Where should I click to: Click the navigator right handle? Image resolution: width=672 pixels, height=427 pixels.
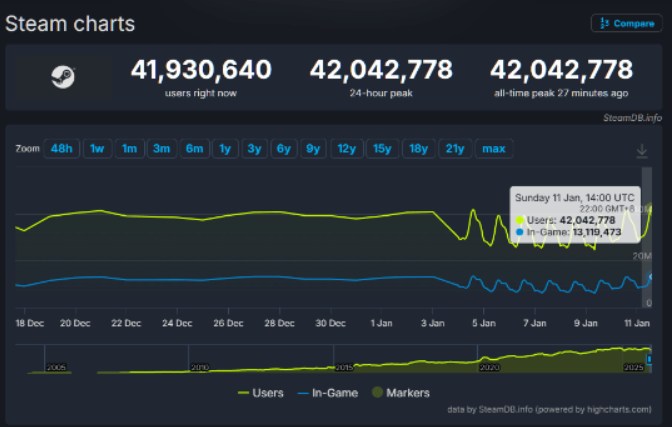pos(648,359)
